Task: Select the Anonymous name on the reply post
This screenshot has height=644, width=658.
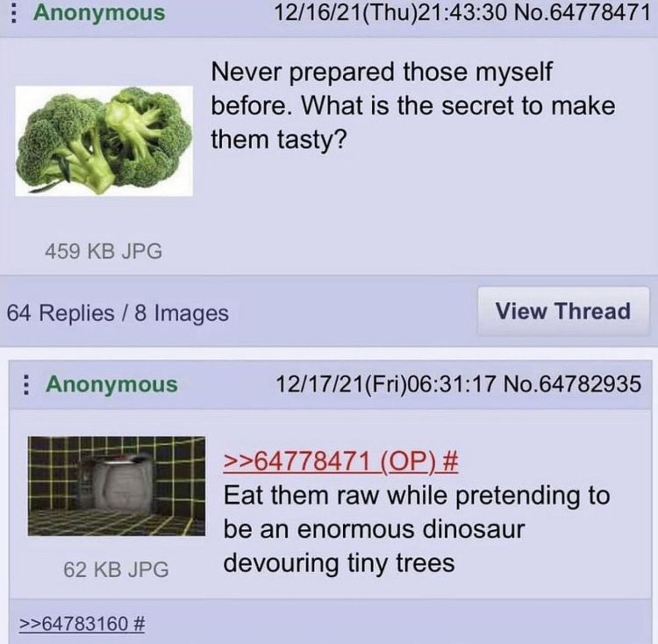Action: [x=112, y=384]
